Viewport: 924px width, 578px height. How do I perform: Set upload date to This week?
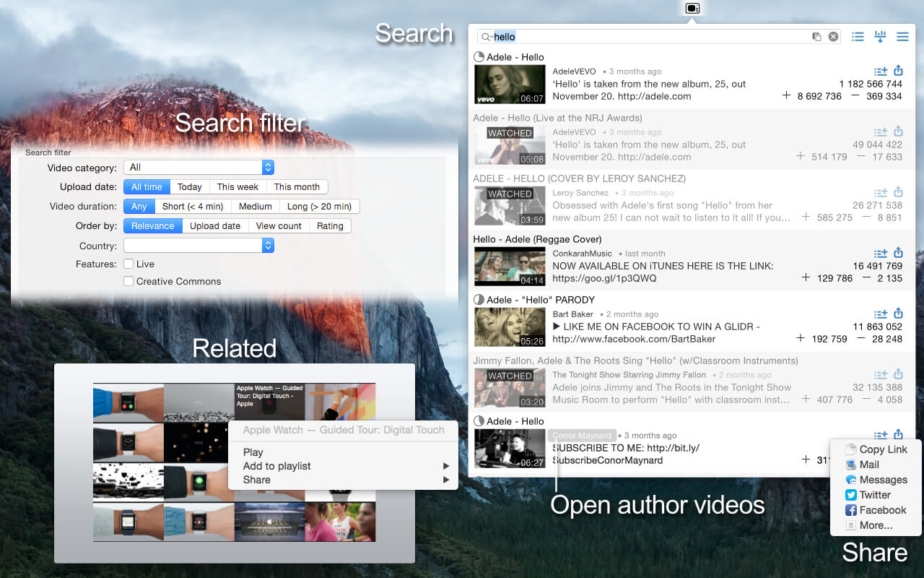[237, 187]
